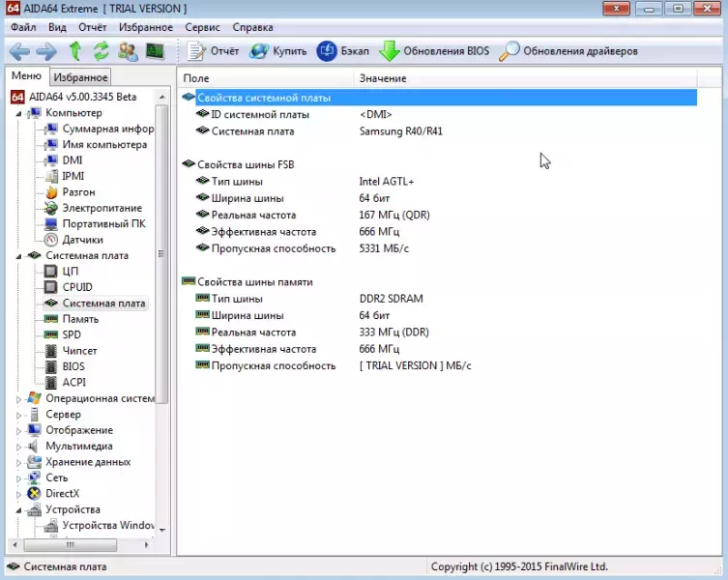Viewport: 728px width, 580px height.
Task: Select the SPD tree item
Action: [63, 334]
